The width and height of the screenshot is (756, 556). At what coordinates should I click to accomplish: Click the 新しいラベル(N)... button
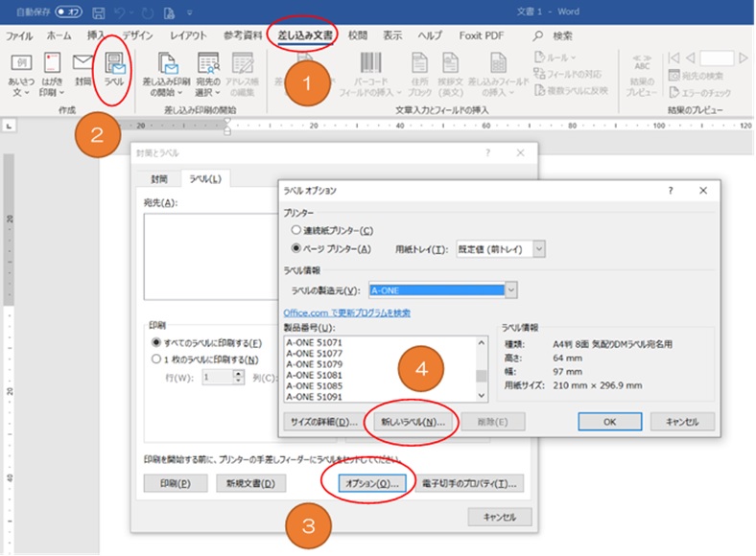coord(413,421)
